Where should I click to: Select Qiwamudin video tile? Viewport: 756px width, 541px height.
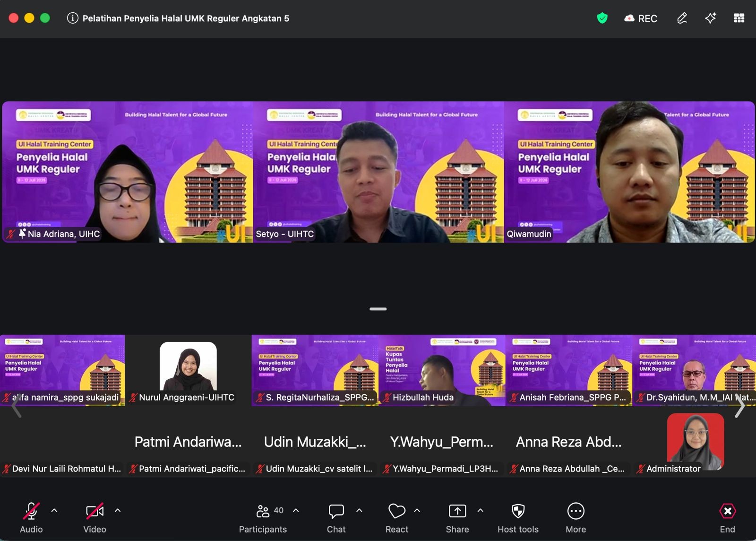[x=629, y=172]
